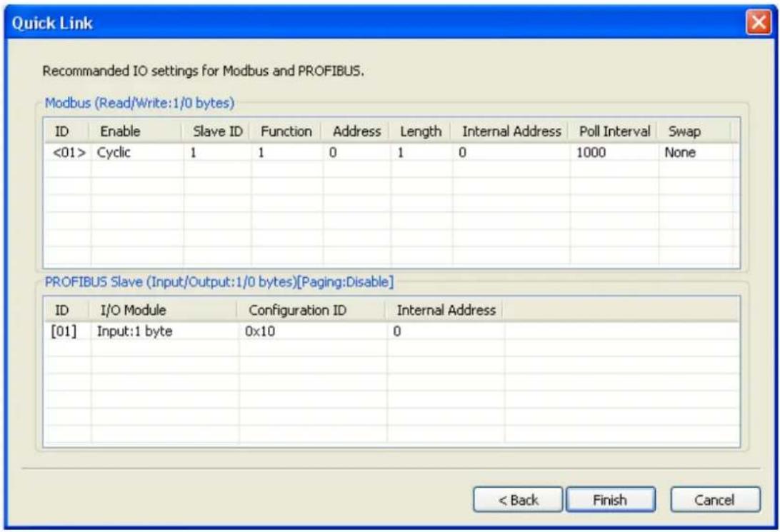Click Internal Address header in PROFIBUS table
The width and height of the screenshot is (780, 532).
[x=444, y=310]
